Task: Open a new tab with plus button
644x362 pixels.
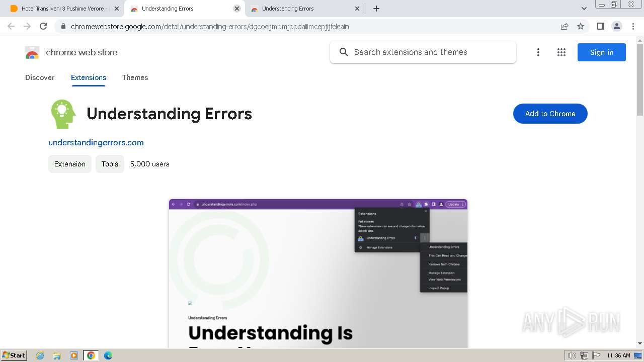Action: coord(376,9)
